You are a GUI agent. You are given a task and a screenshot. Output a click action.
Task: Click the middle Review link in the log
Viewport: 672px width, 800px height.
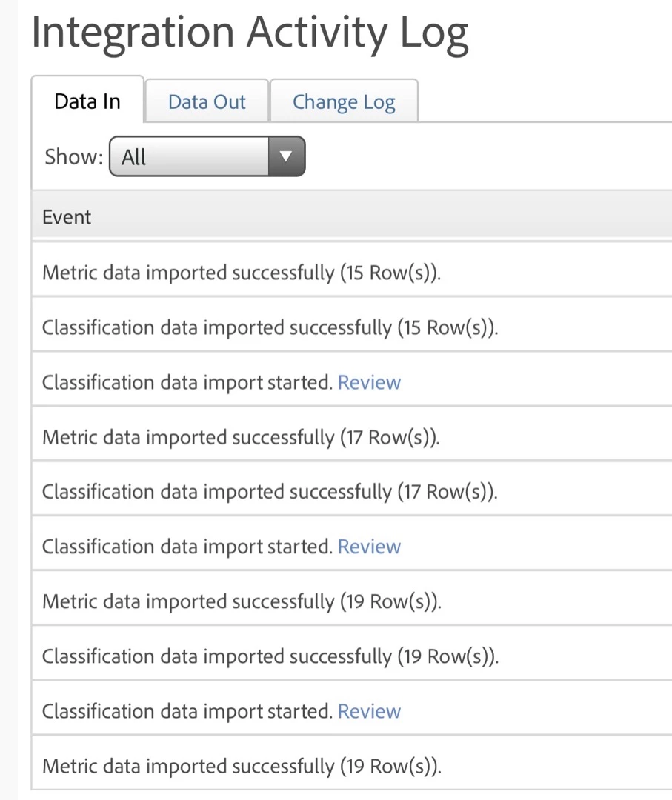coord(369,547)
